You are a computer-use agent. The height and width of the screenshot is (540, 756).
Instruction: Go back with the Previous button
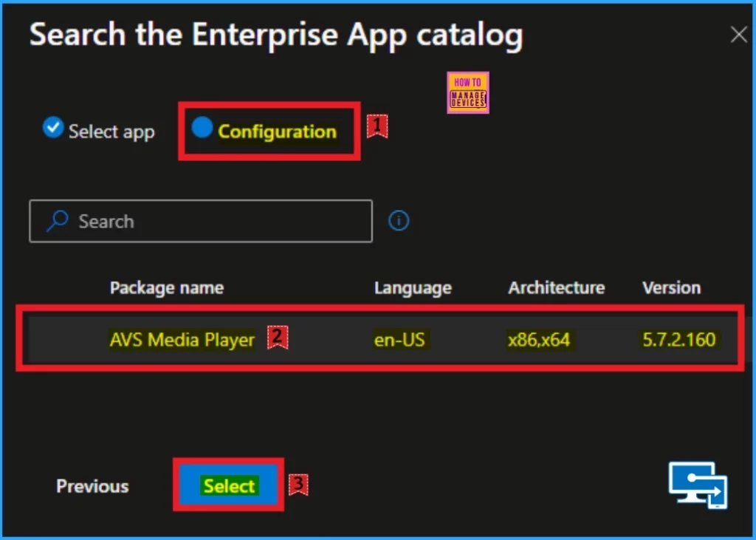(92, 486)
